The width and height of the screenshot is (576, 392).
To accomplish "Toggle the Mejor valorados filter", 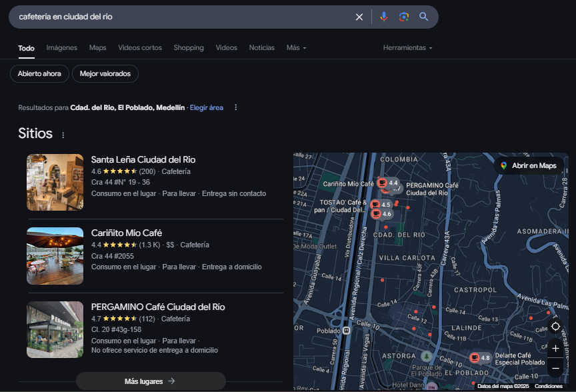I will [x=105, y=74].
